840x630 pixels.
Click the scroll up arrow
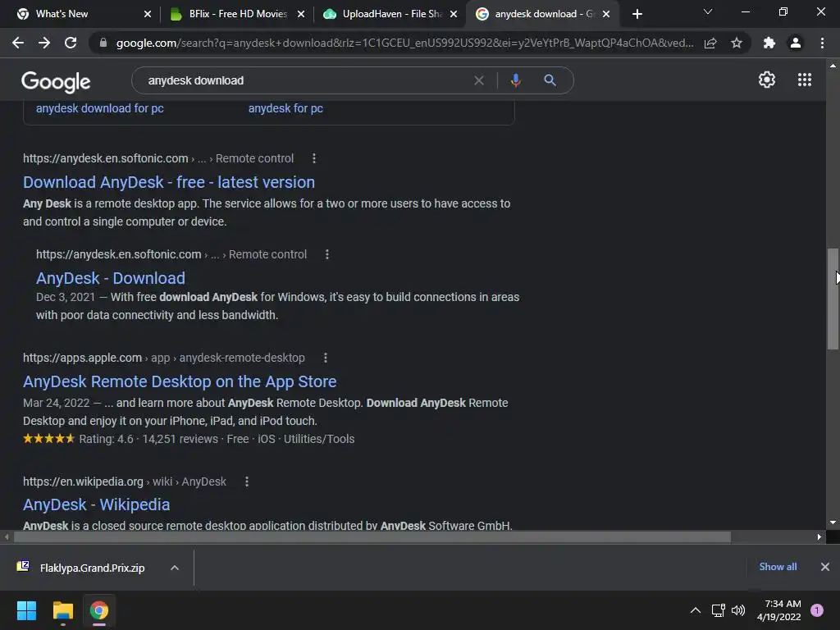pyautogui.click(x=833, y=66)
